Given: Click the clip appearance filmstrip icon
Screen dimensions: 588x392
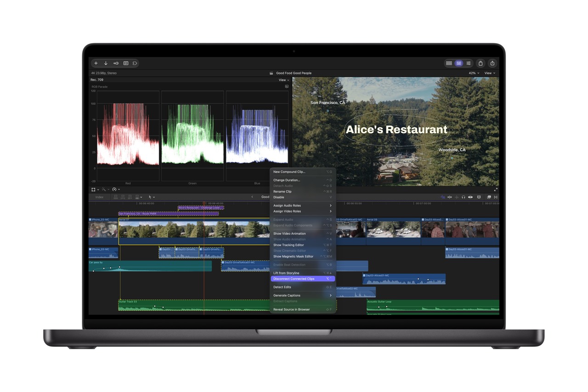Looking at the screenshot, I should coord(479,197).
